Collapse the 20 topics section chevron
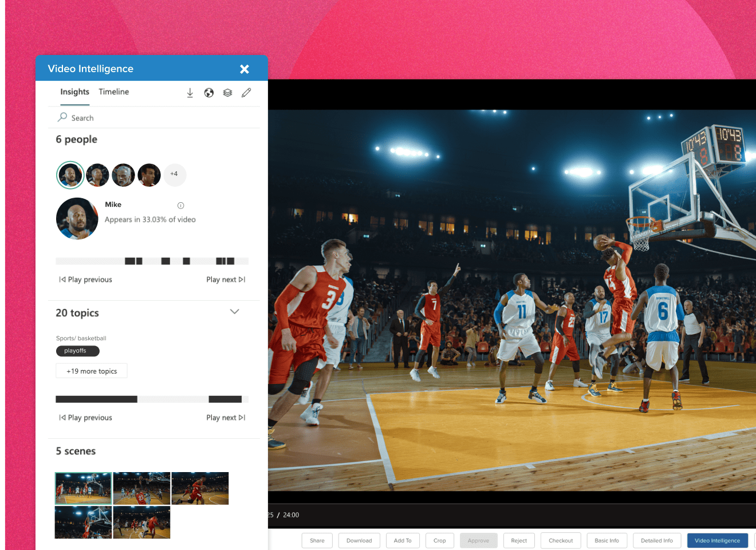This screenshot has height=550, width=756. click(234, 312)
